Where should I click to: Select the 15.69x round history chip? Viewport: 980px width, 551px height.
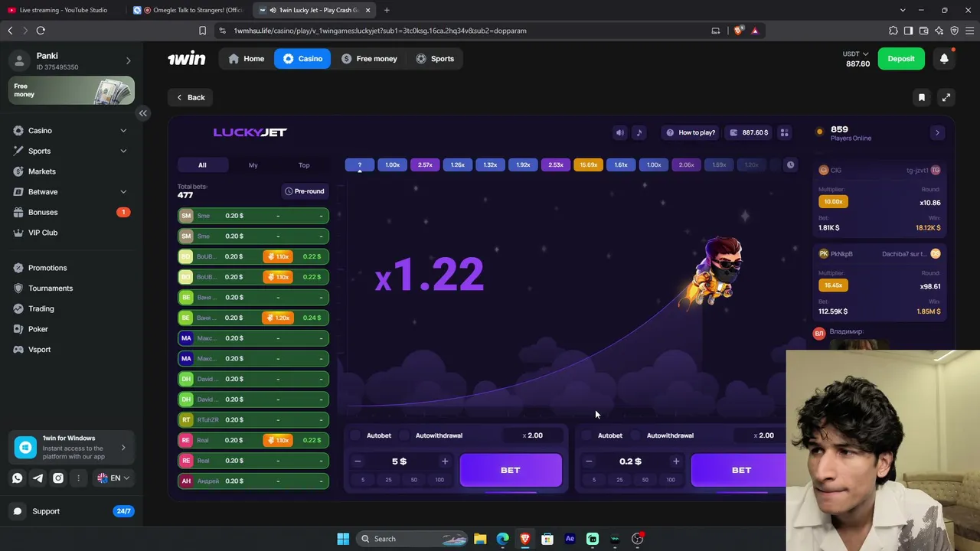589,165
